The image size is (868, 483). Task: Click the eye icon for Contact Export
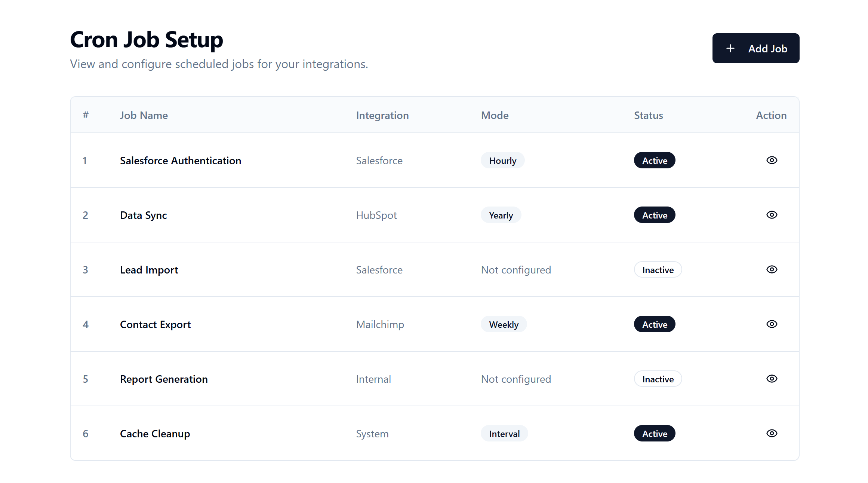tap(772, 324)
